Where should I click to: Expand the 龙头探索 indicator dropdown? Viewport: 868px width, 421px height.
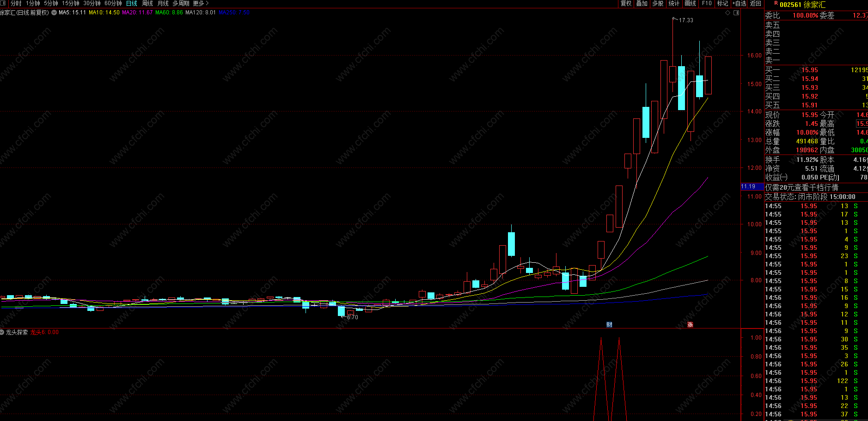tap(2, 332)
